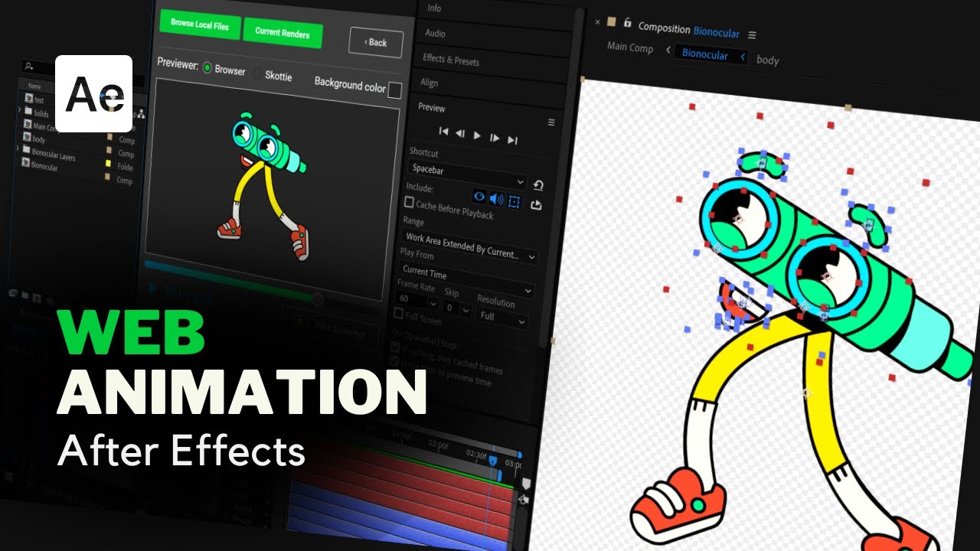Click the After Effects Ae logo
The width and height of the screenshot is (980, 551).
pos(94,93)
